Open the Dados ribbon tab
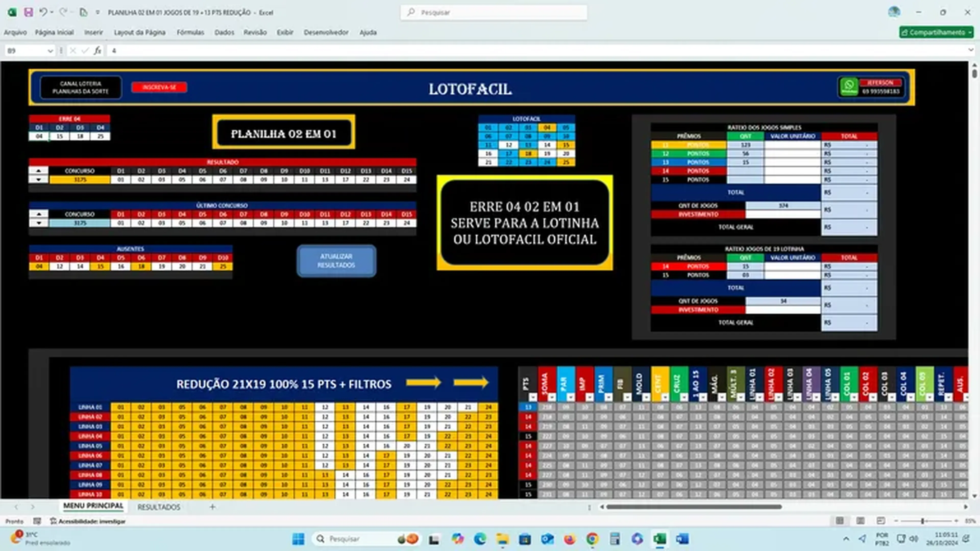 pyautogui.click(x=224, y=32)
